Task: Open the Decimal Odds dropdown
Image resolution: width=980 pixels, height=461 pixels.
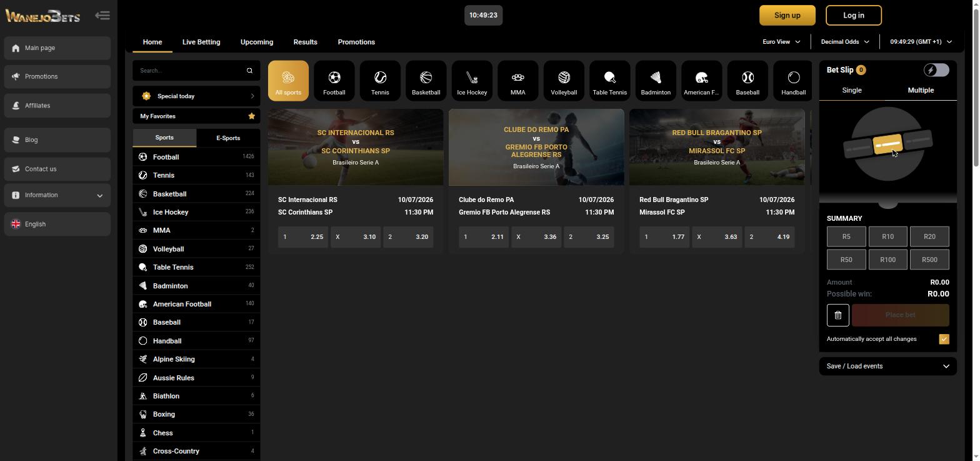Action: 845,42
